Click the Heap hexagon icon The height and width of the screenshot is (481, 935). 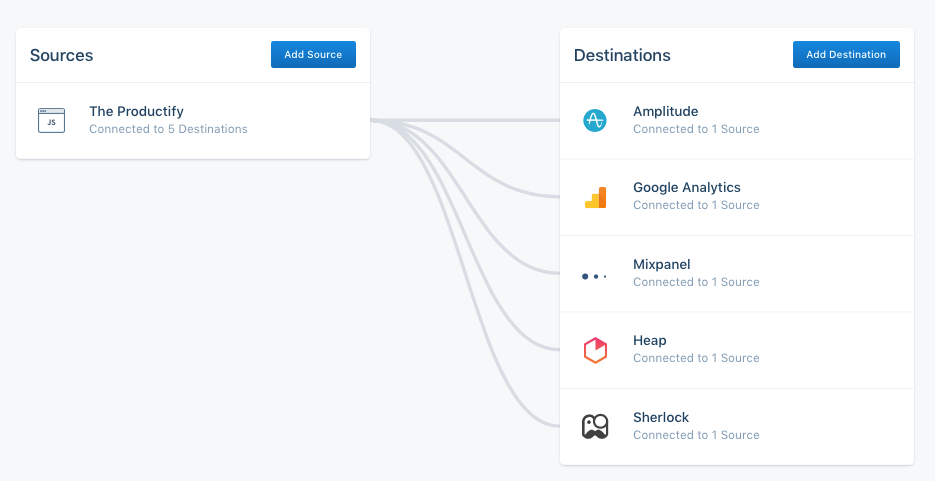tap(595, 350)
